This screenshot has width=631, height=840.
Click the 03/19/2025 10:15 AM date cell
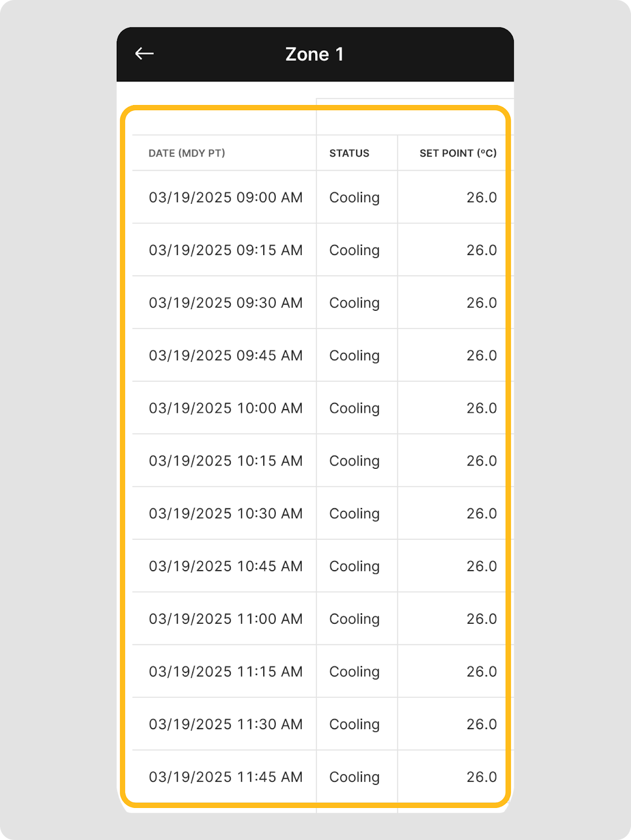point(225,461)
